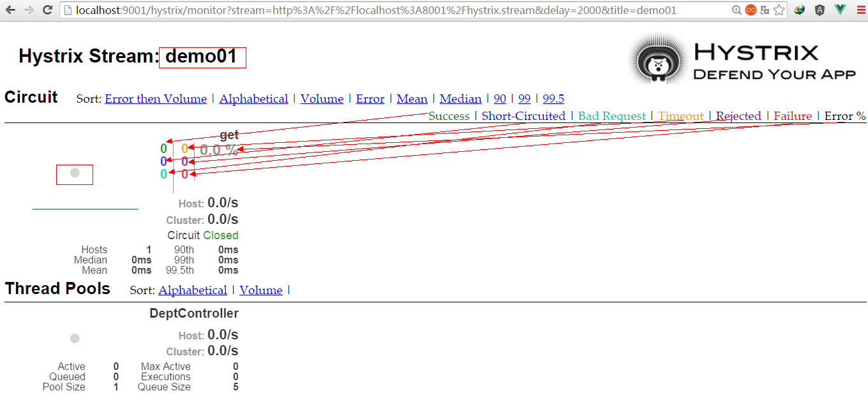The height and width of the screenshot is (407, 868).
Task: Sort circuits by Error then Volume
Action: tap(156, 99)
